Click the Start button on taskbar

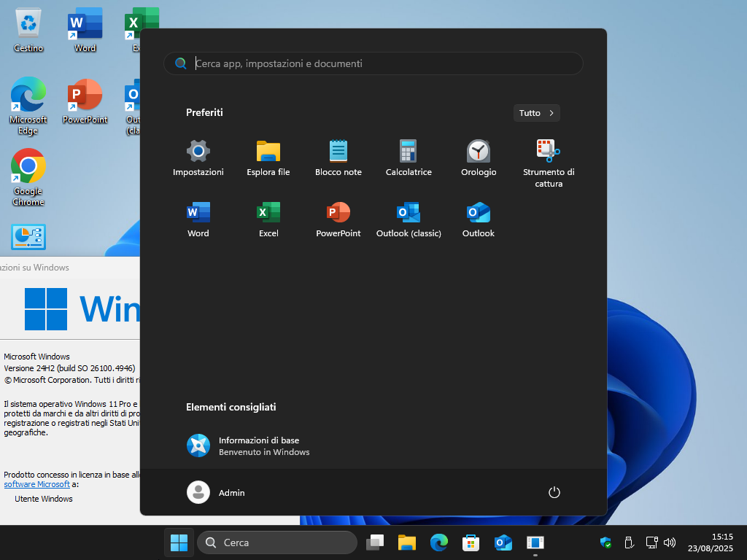[x=179, y=542]
